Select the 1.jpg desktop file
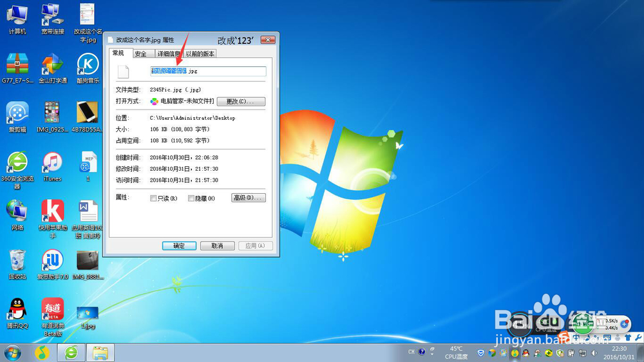This screenshot has width=644, height=362. click(88, 317)
